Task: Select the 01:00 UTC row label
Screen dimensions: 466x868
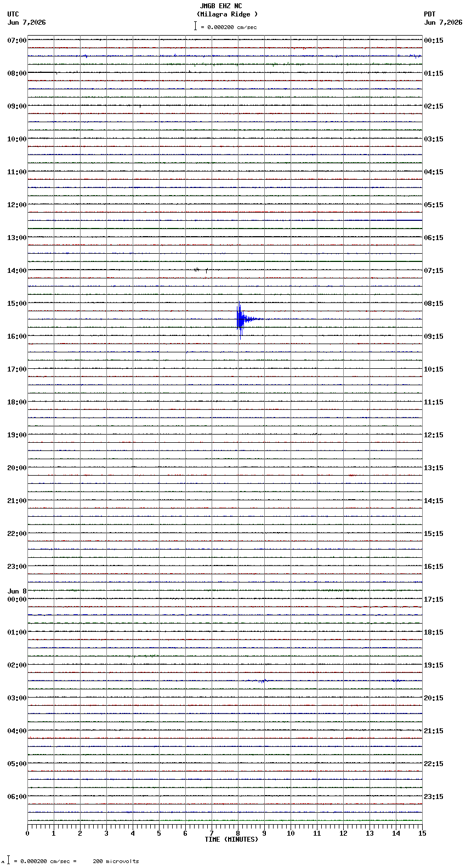Action: coord(17,632)
